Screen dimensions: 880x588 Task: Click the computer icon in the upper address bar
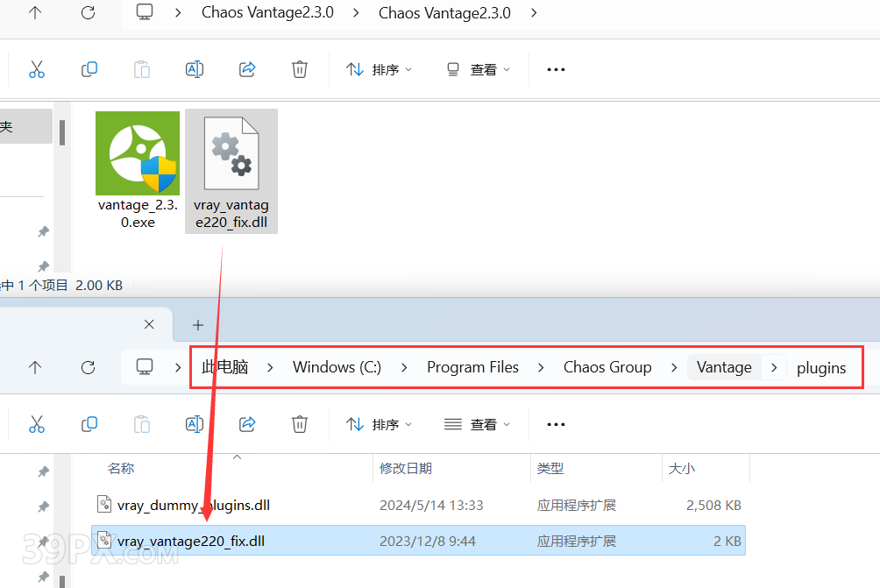[145, 11]
